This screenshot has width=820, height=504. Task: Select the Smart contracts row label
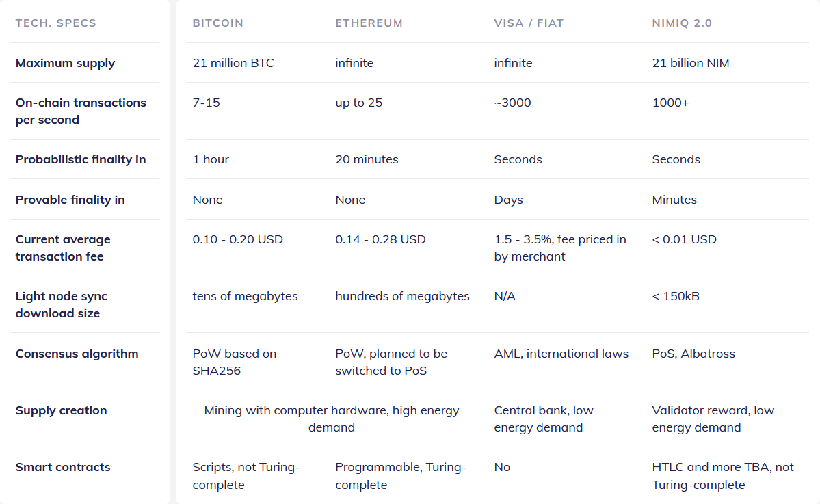coord(63,467)
